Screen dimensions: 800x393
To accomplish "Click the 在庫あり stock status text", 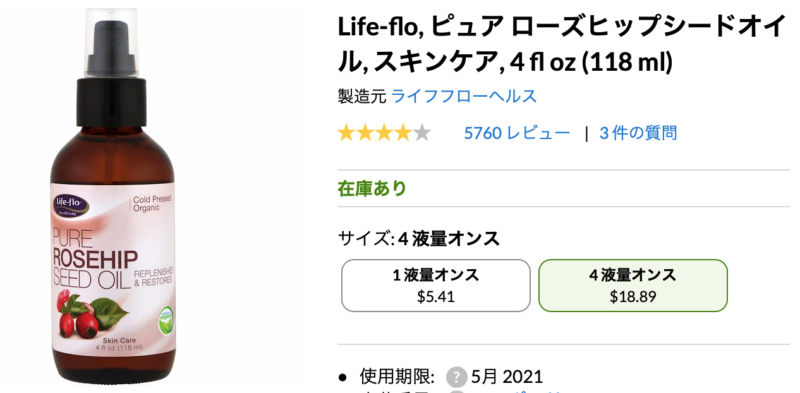I will [x=372, y=188].
